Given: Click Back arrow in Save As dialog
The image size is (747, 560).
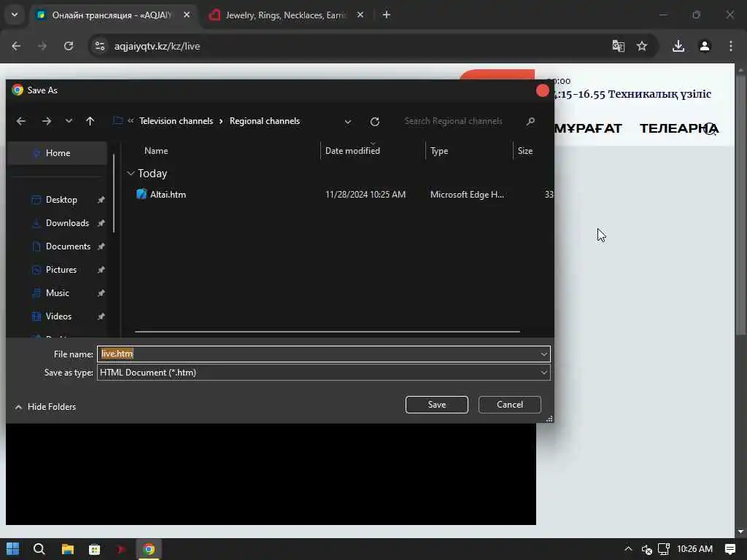Looking at the screenshot, I should point(21,121).
